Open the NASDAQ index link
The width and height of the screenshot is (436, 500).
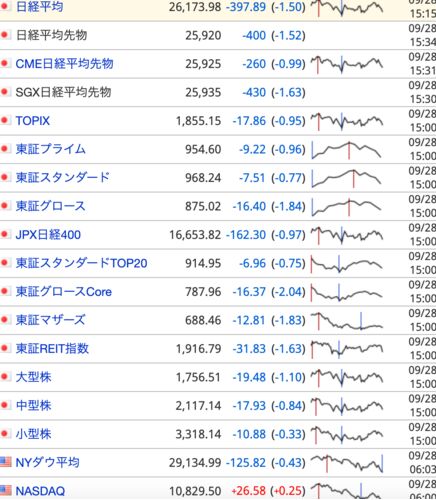coord(40,491)
